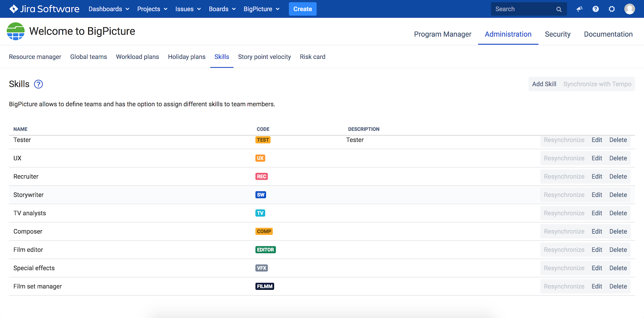The image size is (644, 318).
Task: Open the help question mark menu
Action: (596, 9)
